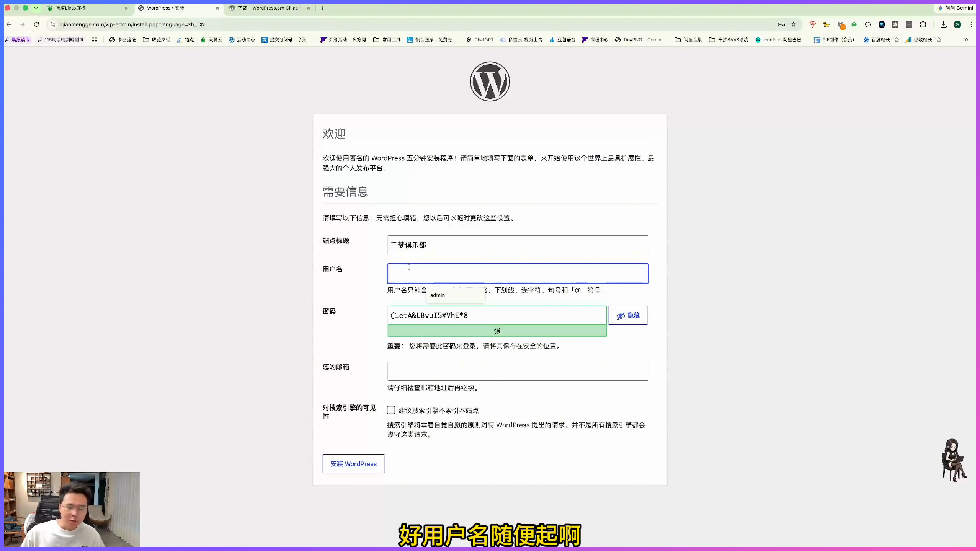This screenshot has width=980, height=551.
Task: Open the 谷歌站长平台 bookmark
Action: 923,40
